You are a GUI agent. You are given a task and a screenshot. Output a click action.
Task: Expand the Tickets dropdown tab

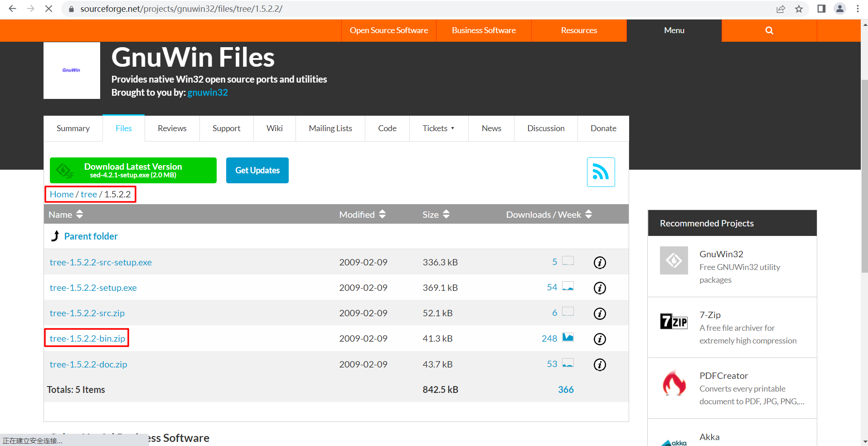(438, 128)
